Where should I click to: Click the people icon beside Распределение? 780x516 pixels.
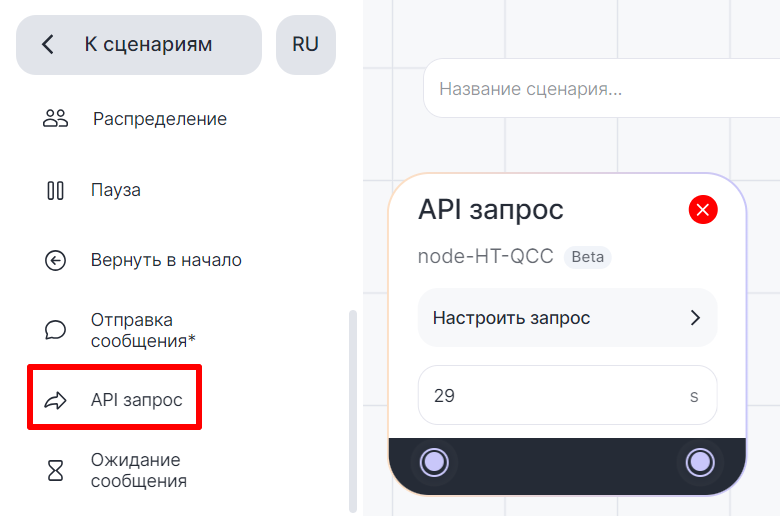point(55,119)
